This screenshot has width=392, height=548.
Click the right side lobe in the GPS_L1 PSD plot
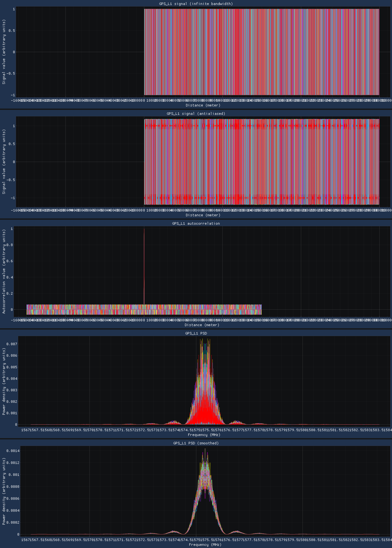[x=236, y=422]
